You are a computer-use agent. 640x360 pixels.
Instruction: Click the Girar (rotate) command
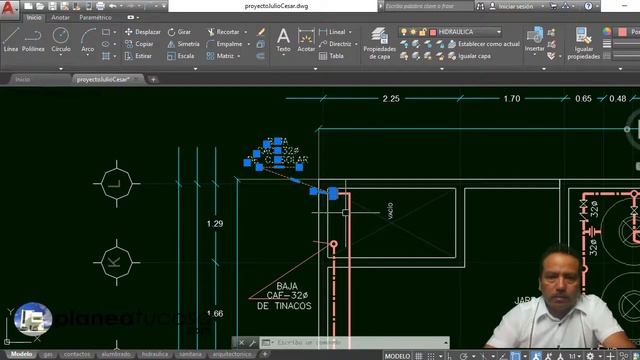click(179, 32)
